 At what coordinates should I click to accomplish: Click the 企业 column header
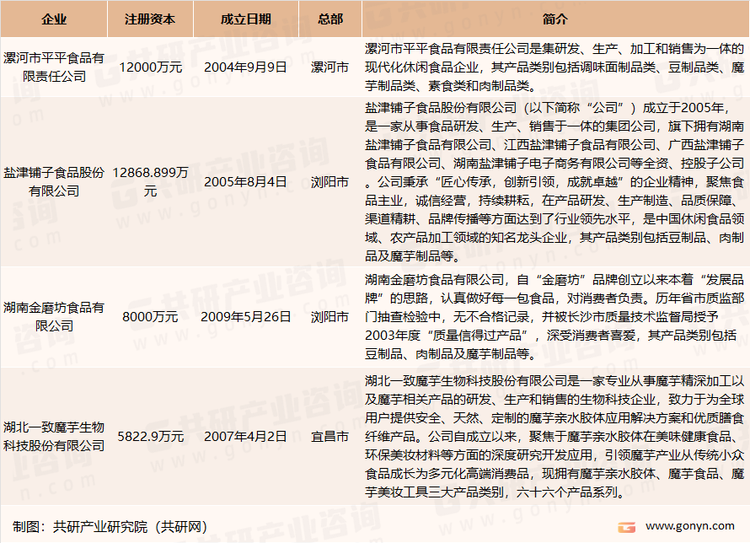(x=54, y=19)
